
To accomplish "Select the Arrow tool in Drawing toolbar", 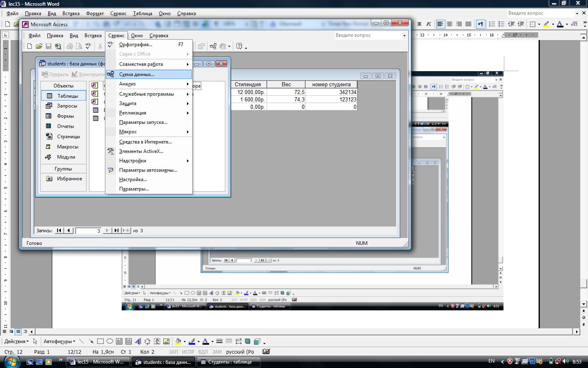I will pyautogui.click(x=91, y=341).
